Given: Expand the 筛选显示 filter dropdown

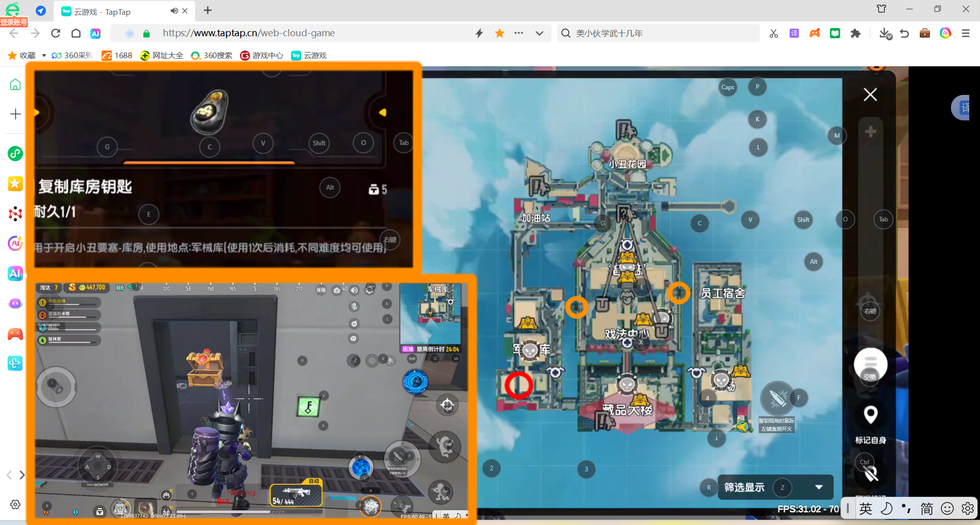Looking at the screenshot, I should (819, 487).
